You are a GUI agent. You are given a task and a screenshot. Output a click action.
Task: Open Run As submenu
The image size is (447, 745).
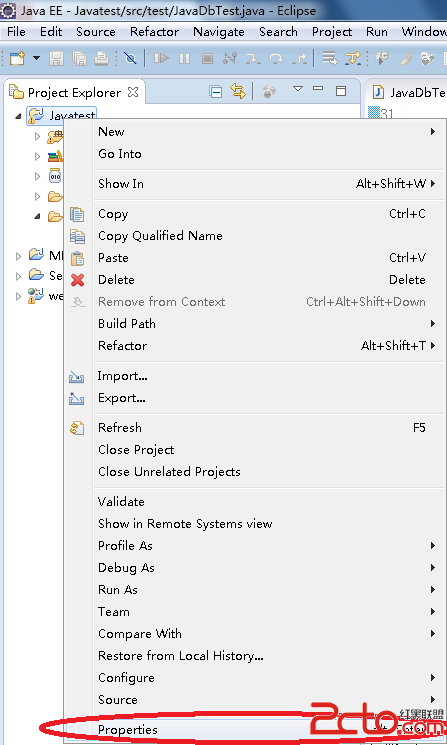click(254, 590)
